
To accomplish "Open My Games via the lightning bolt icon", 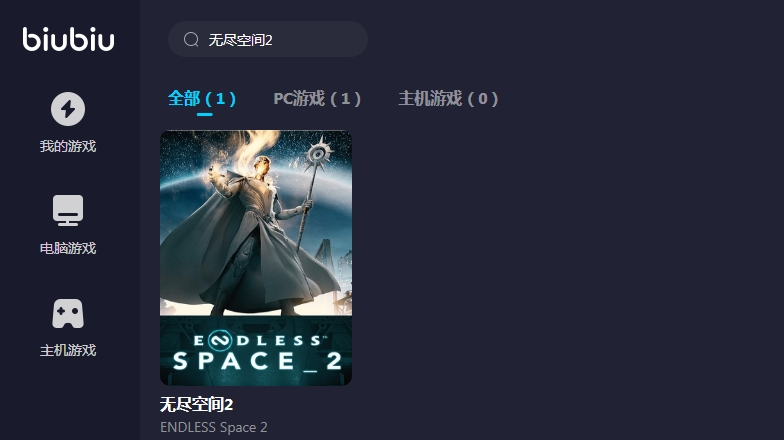I will (68, 109).
